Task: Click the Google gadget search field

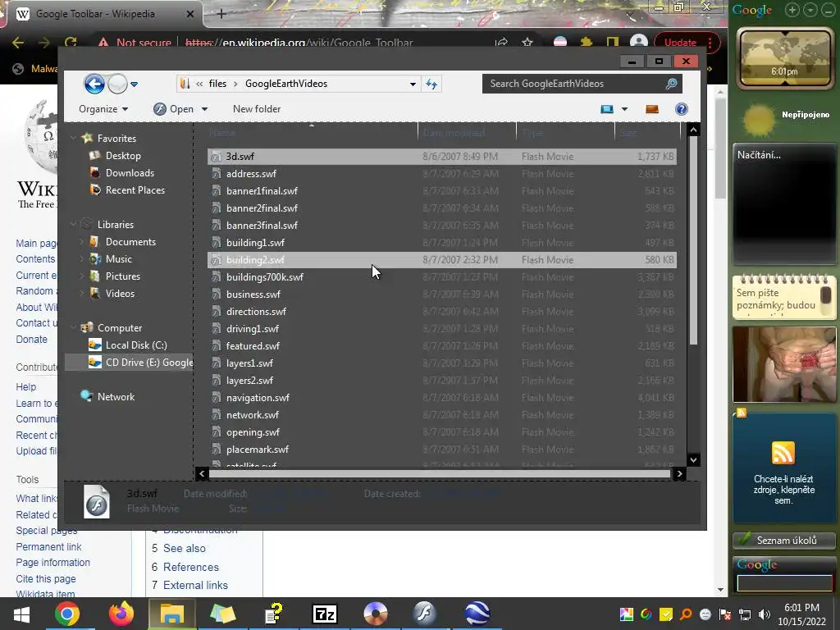Action: pos(785,583)
